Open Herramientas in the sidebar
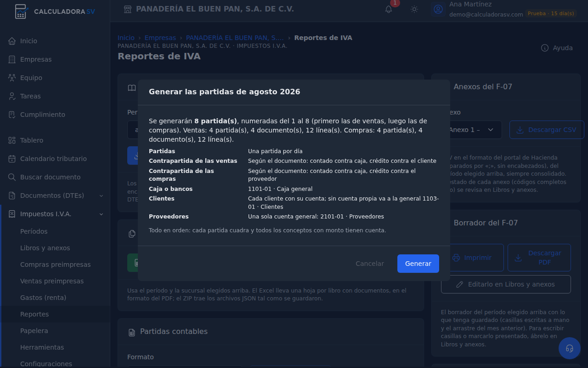The width and height of the screenshot is (588, 368). pyautogui.click(x=42, y=347)
